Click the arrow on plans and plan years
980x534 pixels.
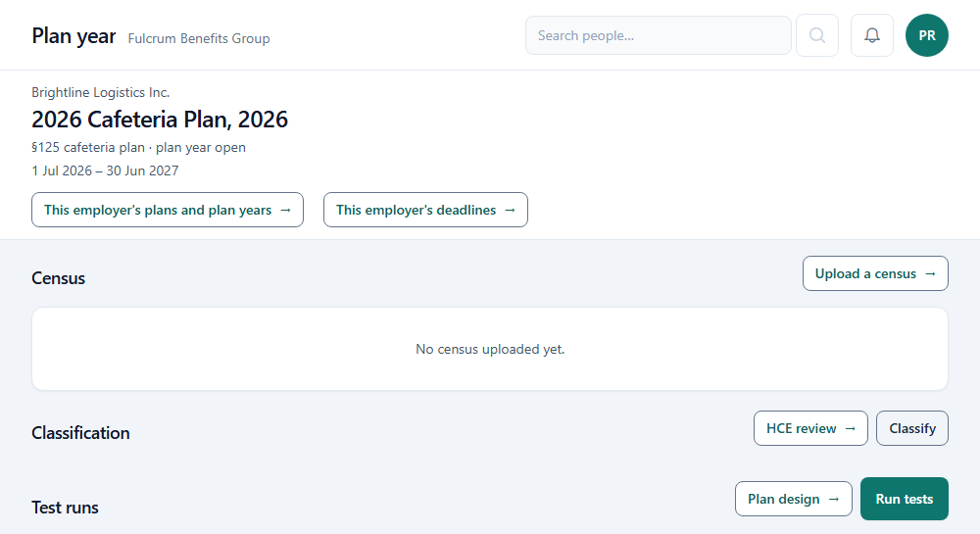tap(285, 210)
